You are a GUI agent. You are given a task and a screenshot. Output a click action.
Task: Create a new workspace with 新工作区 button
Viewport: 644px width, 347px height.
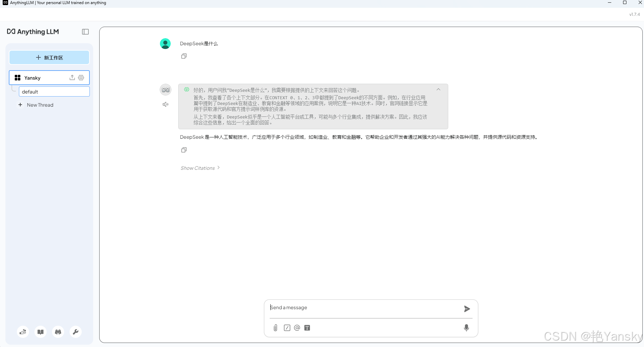point(49,57)
